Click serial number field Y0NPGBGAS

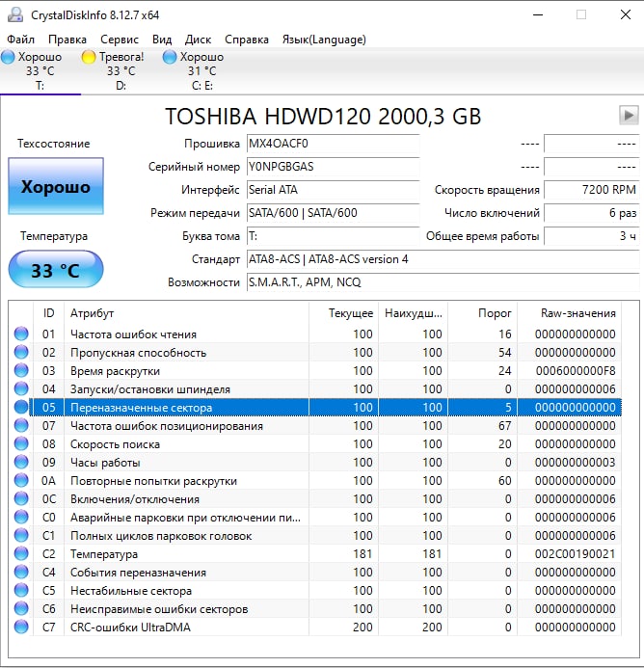pos(334,167)
